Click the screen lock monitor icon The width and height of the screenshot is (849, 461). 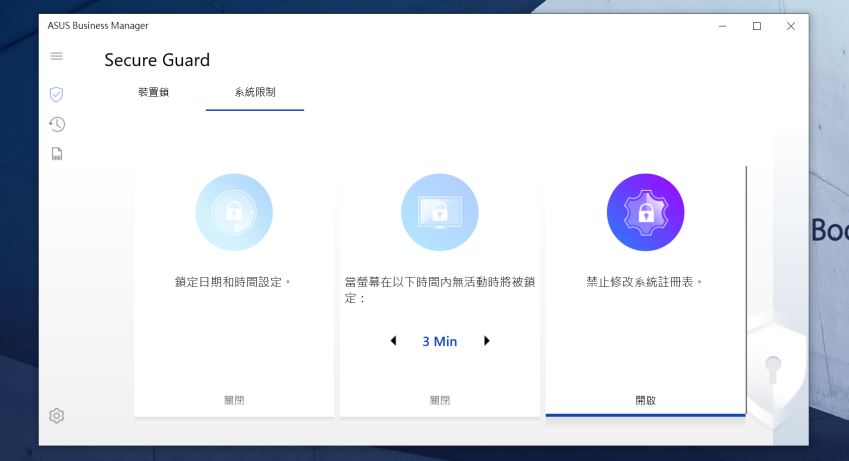pyautogui.click(x=440, y=212)
